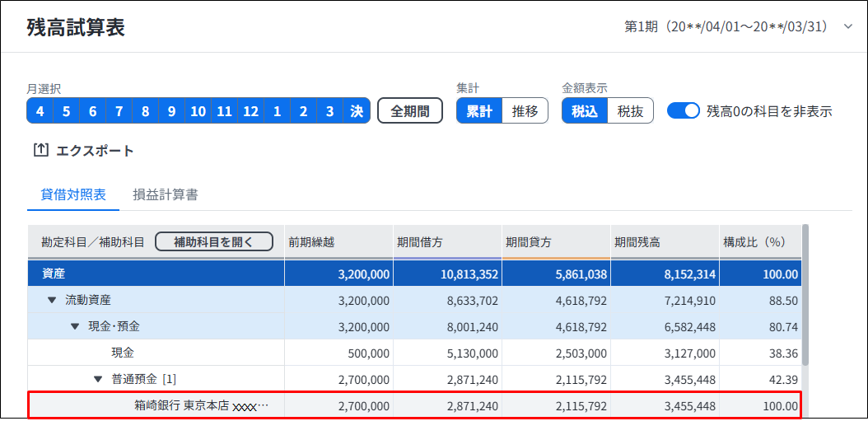Viewport: 868px width, 421px height.
Task: Click the table vertical scrollbar
Action: point(805,293)
